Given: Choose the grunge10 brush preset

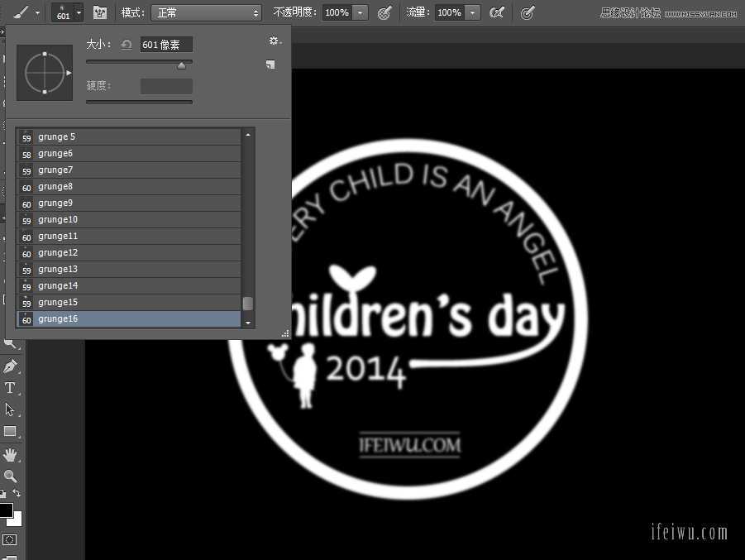Looking at the screenshot, I should 132,219.
